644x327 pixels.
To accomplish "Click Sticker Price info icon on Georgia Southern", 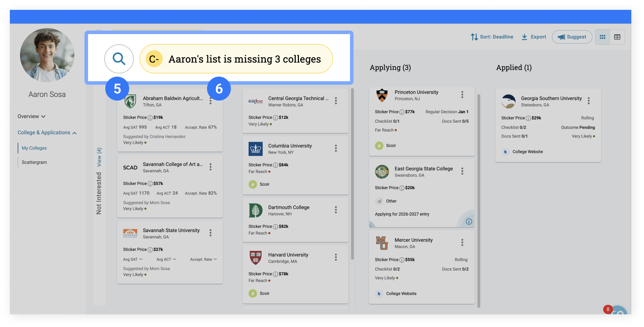I will (x=528, y=118).
